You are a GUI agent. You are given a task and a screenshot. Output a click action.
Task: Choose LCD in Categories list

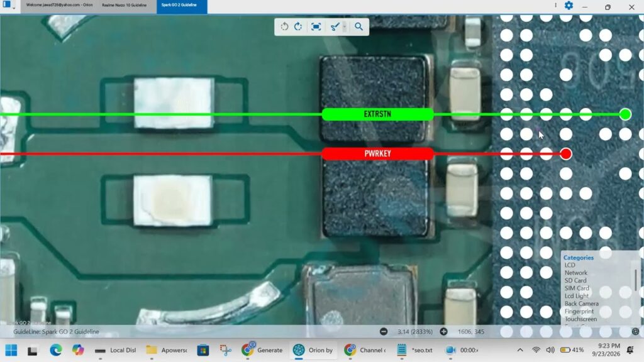(x=570, y=265)
